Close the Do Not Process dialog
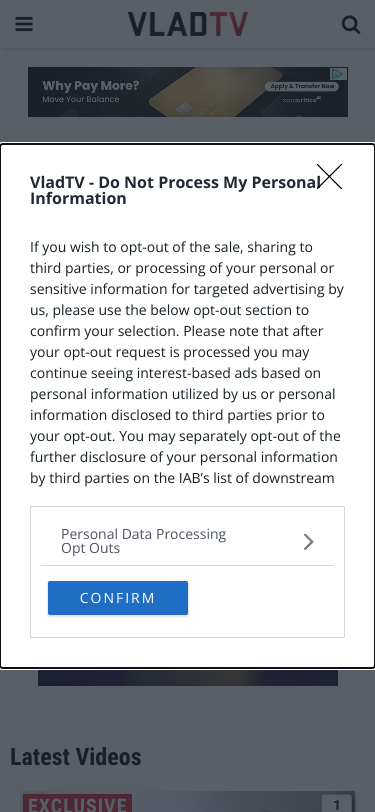 [329, 177]
